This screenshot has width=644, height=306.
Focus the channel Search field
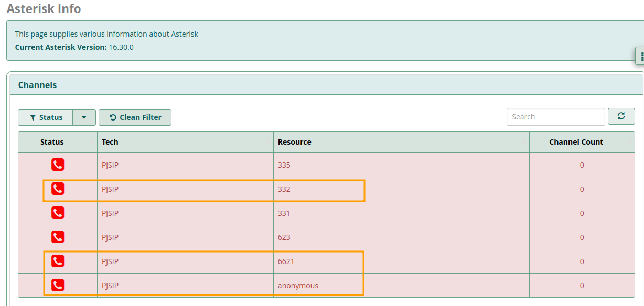[556, 117]
